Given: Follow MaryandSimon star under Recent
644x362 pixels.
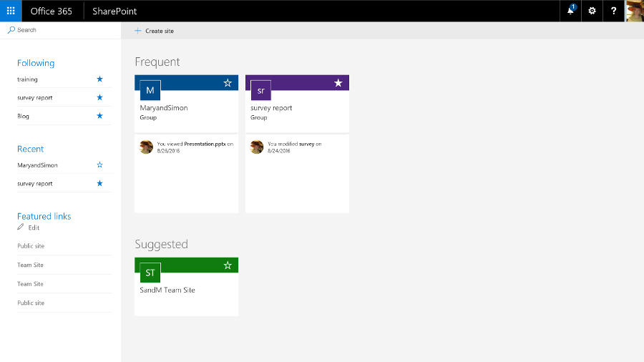Looking at the screenshot, I should [99, 165].
